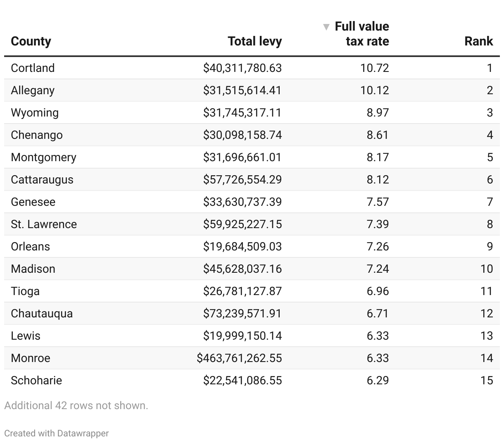Select Cortland's tax rate value 10.72
The image size is (504, 443).
tap(374, 68)
